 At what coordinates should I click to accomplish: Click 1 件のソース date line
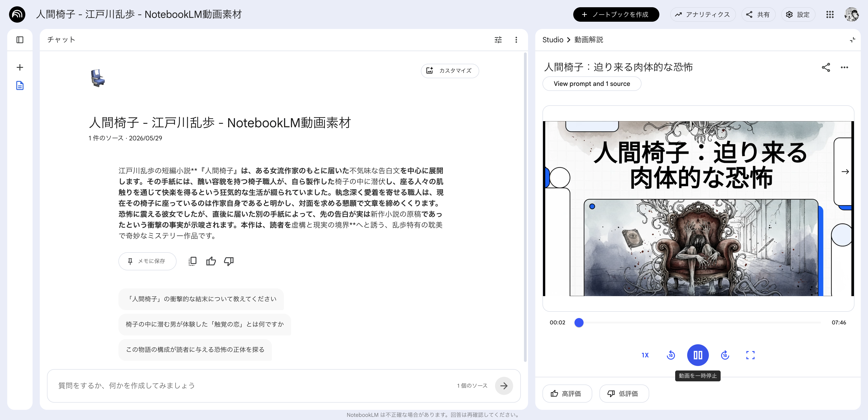[125, 138]
